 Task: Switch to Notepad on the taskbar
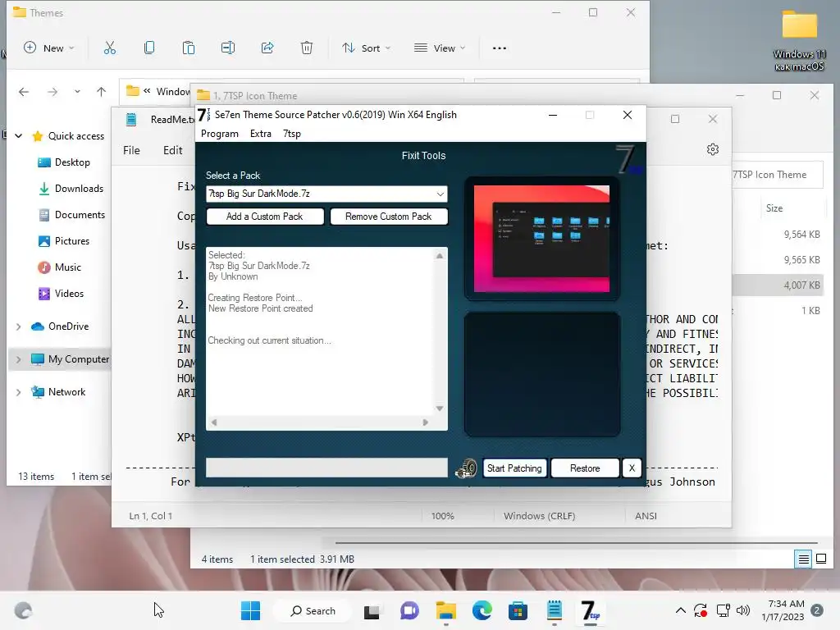pyautogui.click(x=555, y=610)
